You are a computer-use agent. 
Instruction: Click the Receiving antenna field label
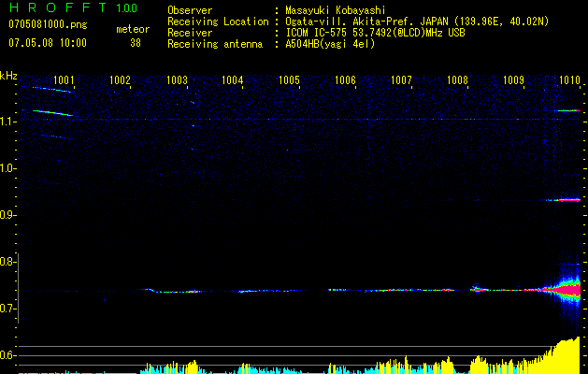[x=215, y=44]
